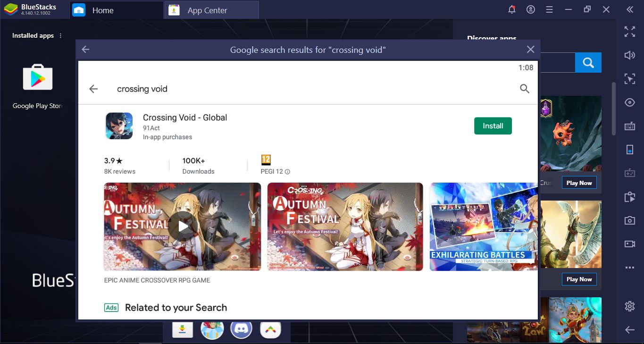Toggle fullscreen mode in the sidebar
This screenshot has width=644, height=344.
click(x=630, y=32)
